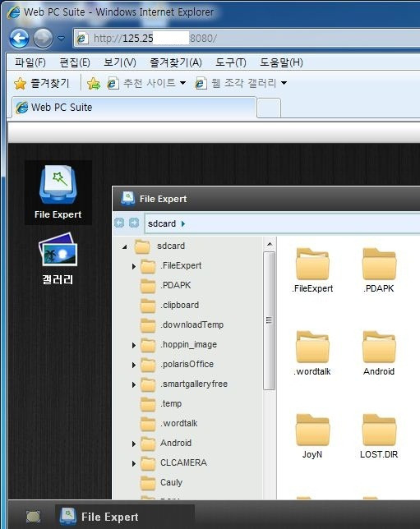Image resolution: width=420 pixels, height=529 pixels.
Task: Select the Web PC Suite tab
Action: pos(134,108)
